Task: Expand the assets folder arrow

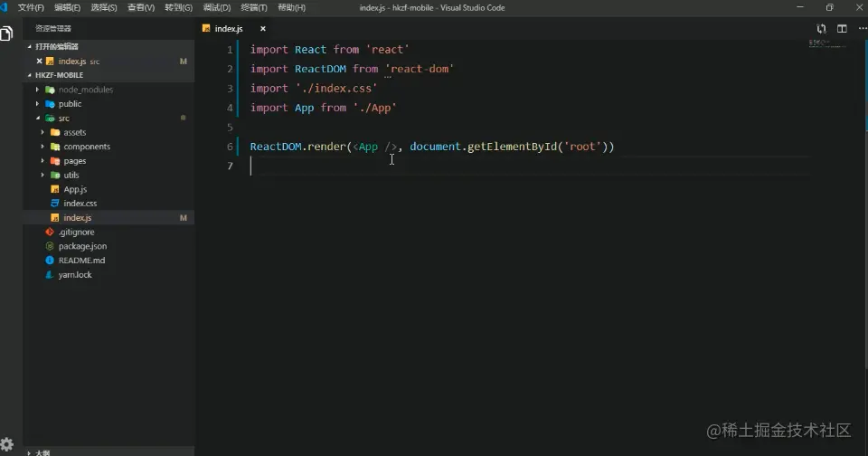Action: (x=42, y=132)
